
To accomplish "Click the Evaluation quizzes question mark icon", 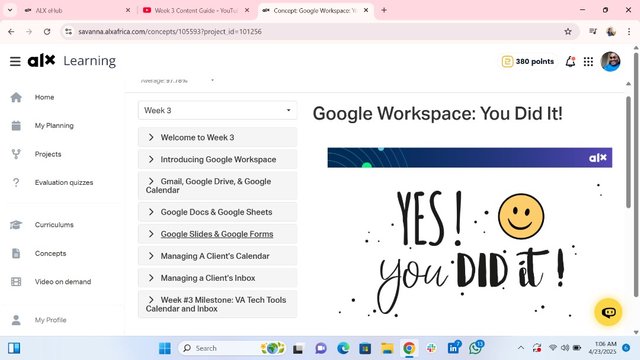I will 16,182.
